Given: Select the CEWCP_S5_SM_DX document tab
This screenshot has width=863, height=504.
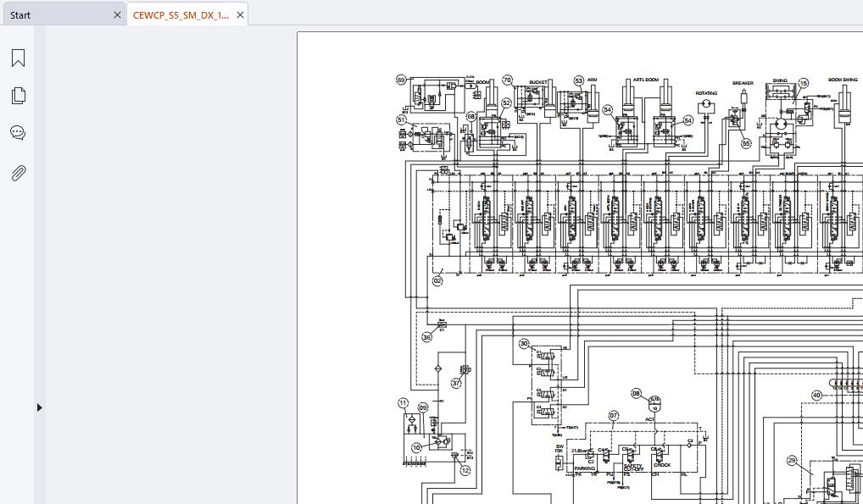Looking at the screenshot, I should pyautogui.click(x=181, y=15).
